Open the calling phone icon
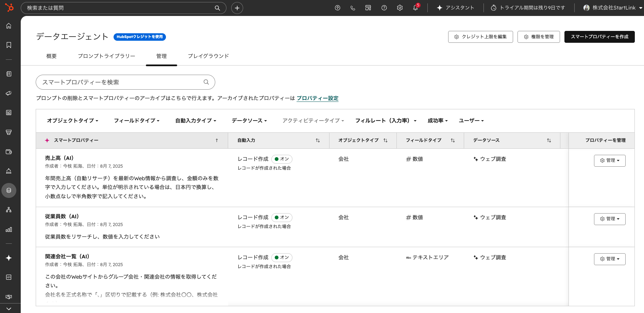644x313 pixels. [353, 8]
